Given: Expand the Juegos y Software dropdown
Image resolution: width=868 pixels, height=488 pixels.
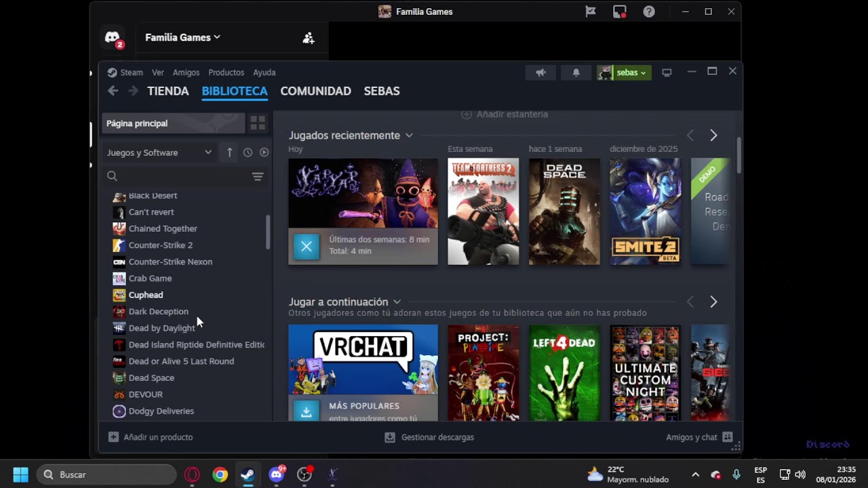Looking at the screenshot, I should [x=159, y=152].
